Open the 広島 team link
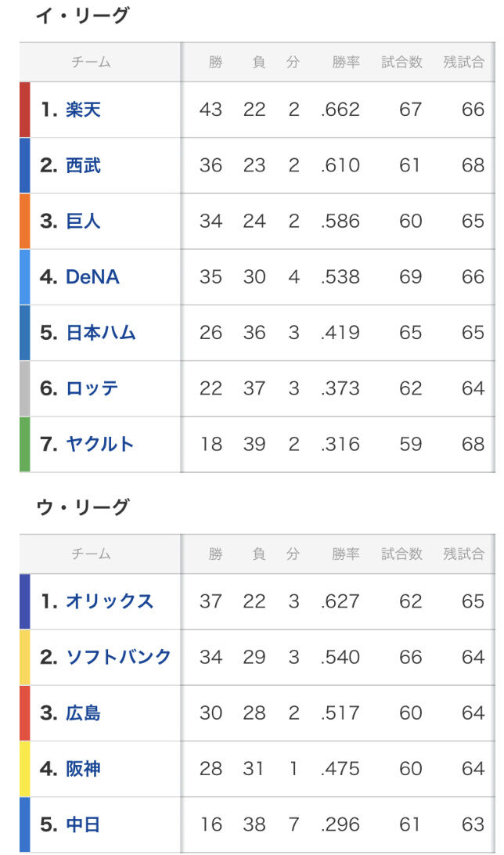Viewport: 504px width, 855px height. (83, 712)
